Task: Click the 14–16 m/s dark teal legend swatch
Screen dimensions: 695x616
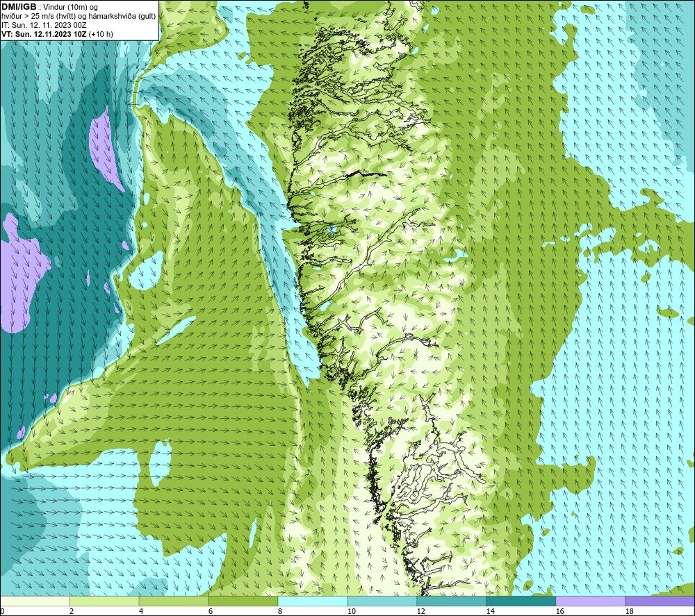Action: [x=521, y=601]
